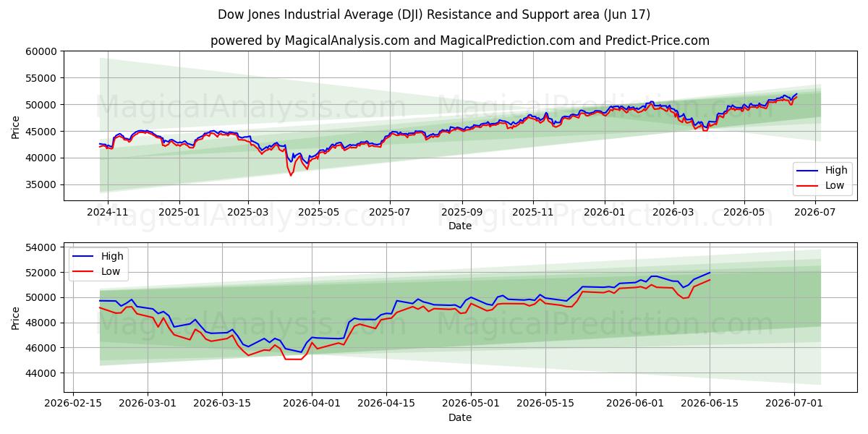Screen dimensions: 868x434
Task: Click the 48000 price tick label
Action: click(43, 323)
